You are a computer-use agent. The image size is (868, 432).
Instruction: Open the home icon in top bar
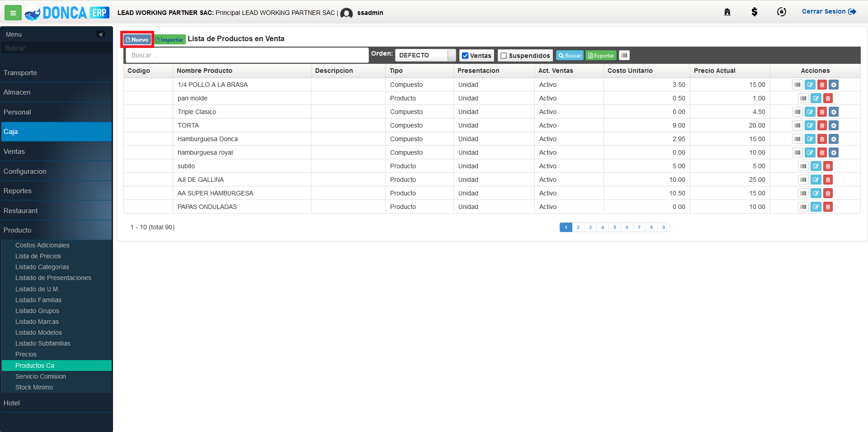727,12
